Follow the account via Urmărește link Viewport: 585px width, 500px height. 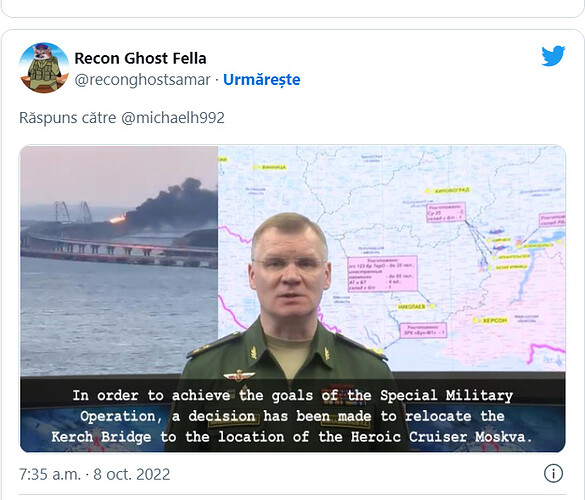(262, 79)
